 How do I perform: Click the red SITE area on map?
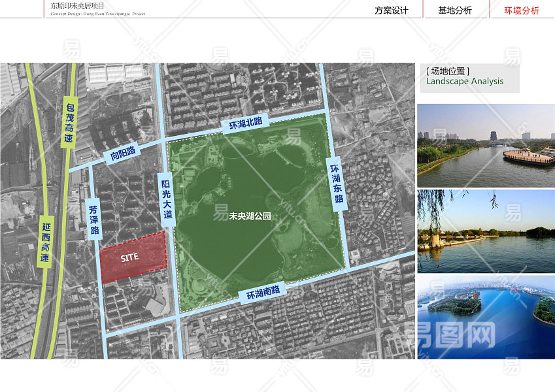(131, 257)
